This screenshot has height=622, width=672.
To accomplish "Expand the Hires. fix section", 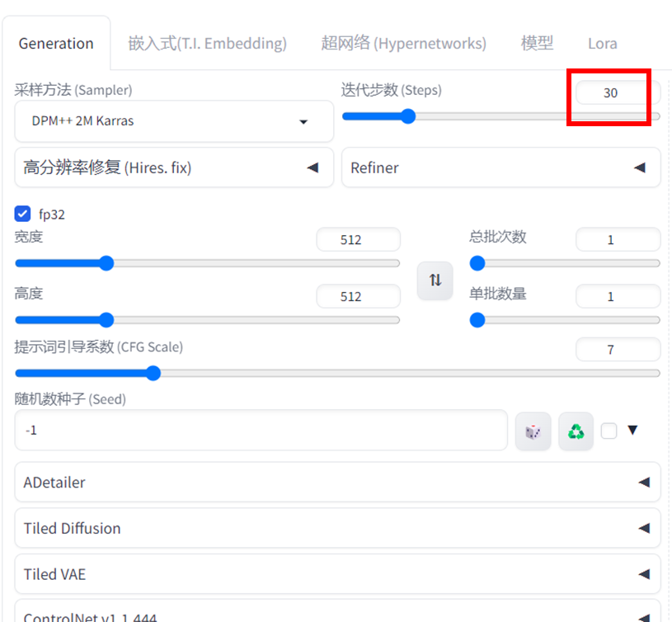I will coord(174,167).
